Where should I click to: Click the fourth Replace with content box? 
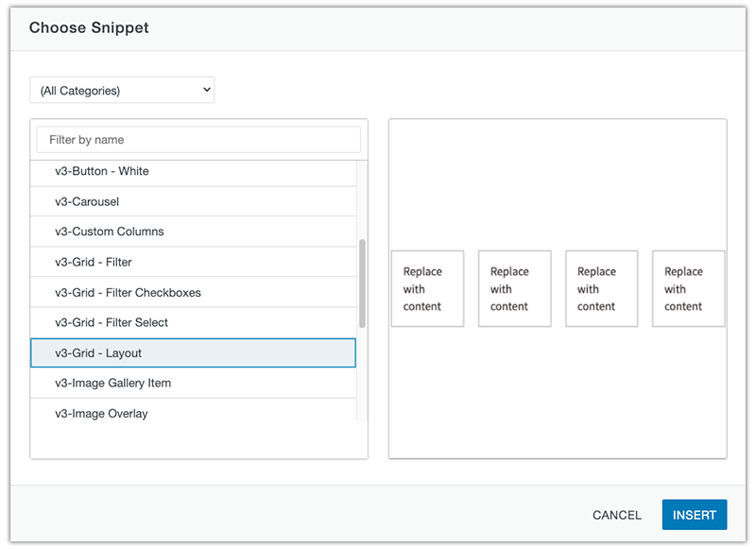689,289
